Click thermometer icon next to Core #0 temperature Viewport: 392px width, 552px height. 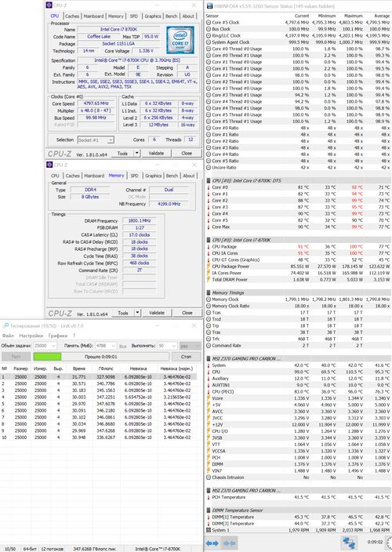point(209,187)
